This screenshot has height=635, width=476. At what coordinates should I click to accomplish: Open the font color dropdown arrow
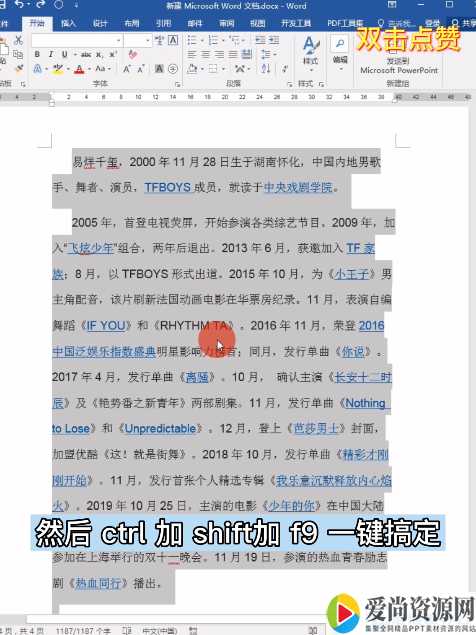point(89,69)
